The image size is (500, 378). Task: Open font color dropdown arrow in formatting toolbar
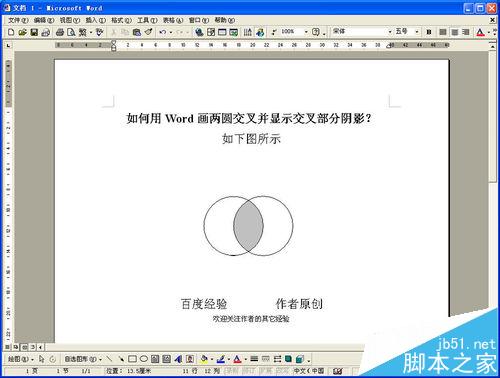click(x=488, y=32)
